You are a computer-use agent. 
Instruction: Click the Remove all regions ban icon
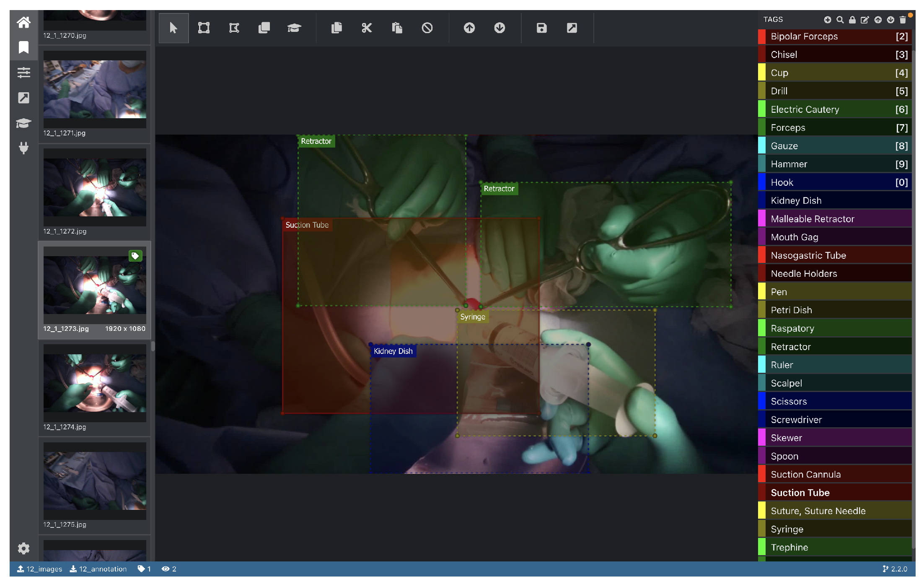427,28
